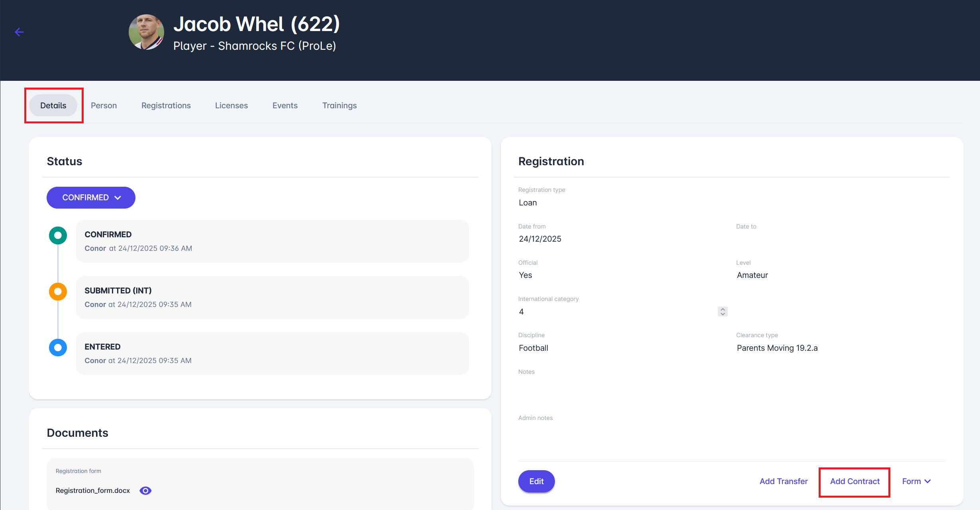Switch to the Person tab
The image size is (980, 510).
point(104,106)
